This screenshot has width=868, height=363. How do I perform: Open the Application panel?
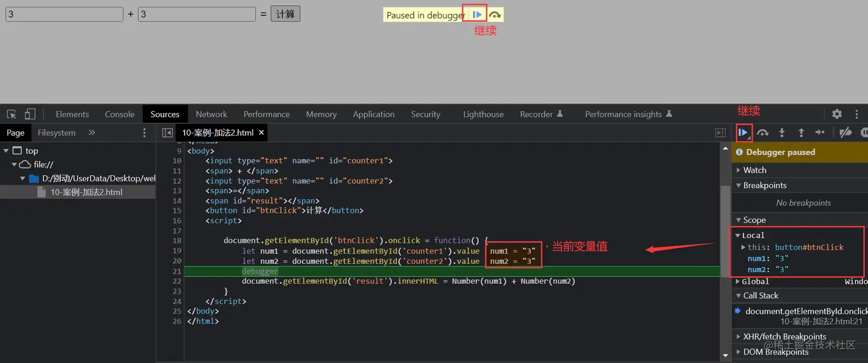click(374, 114)
